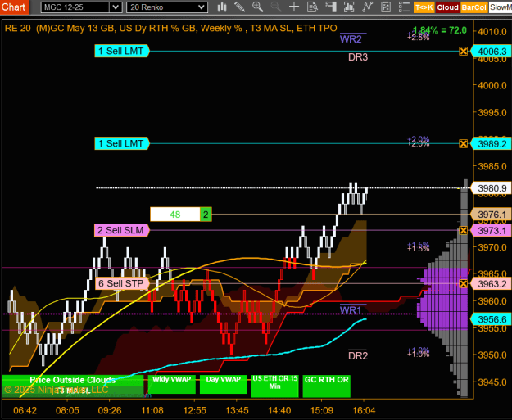The width and height of the screenshot is (512, 420).
Task: Click the DR2 pivot level label
Action: point(358,355)
